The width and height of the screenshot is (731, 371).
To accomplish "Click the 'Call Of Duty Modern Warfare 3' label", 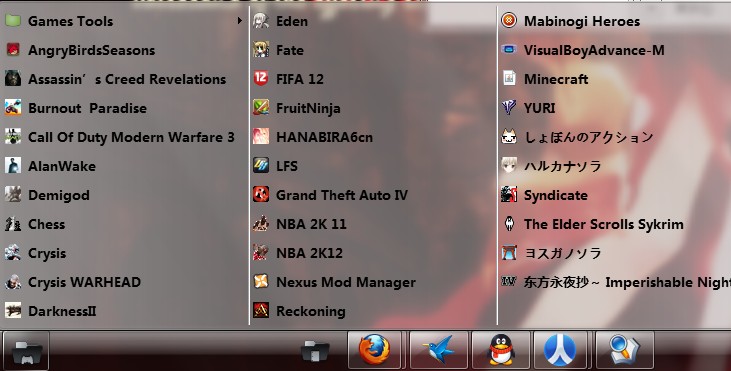I will point(131,137).
